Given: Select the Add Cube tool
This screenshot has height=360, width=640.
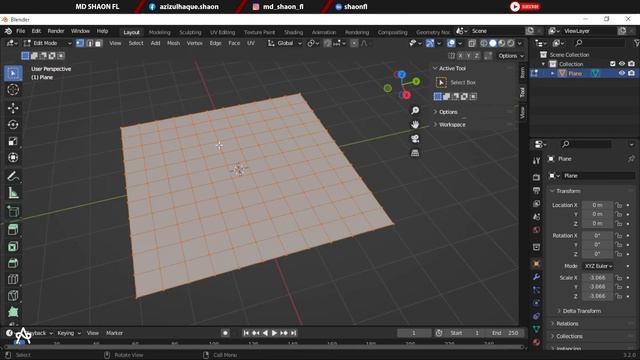Looking at the screenshot, I should coord(13,211).
